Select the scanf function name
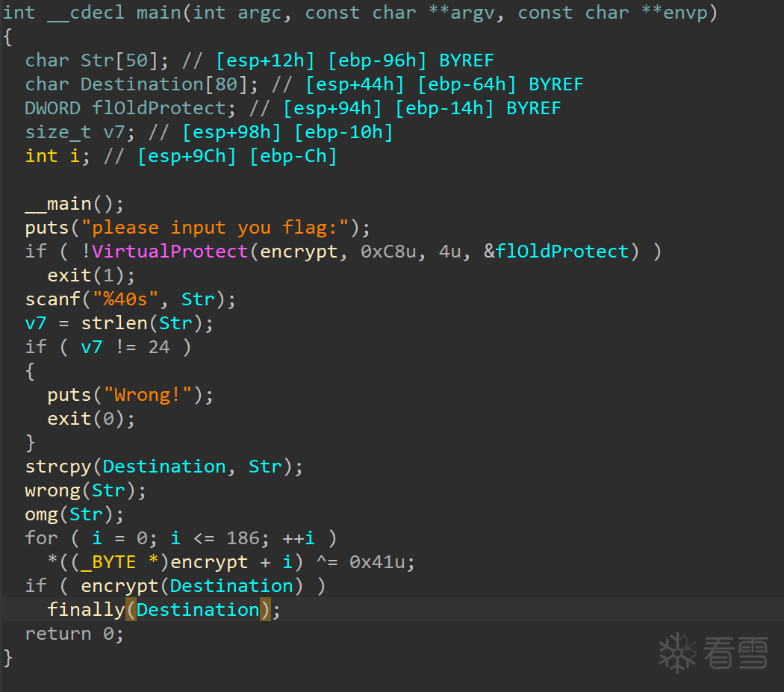 [x=52, y=299]
